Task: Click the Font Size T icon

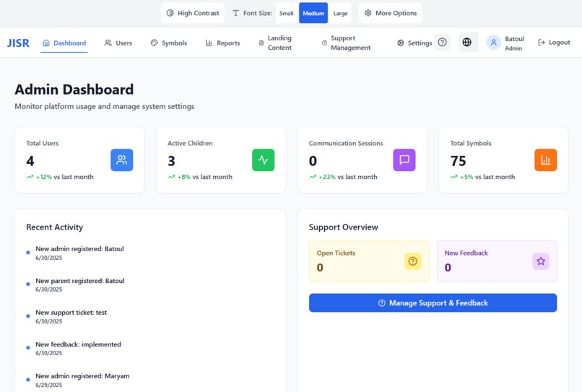Action: click(x=235, y=13)
